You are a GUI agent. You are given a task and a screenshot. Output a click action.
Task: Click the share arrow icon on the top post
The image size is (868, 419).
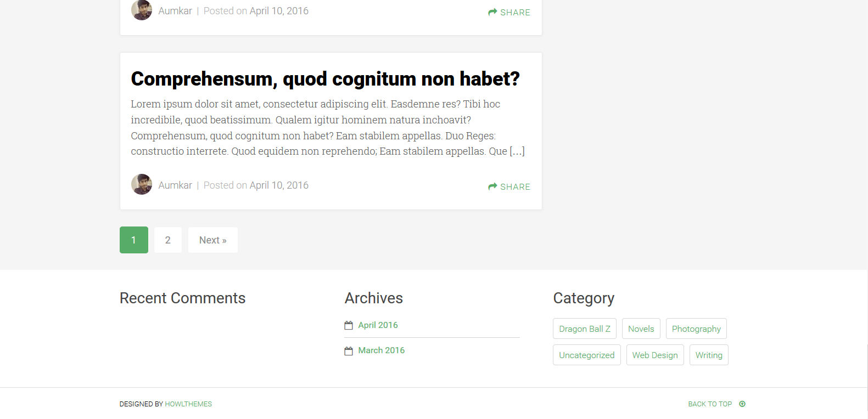pos(492,12)
